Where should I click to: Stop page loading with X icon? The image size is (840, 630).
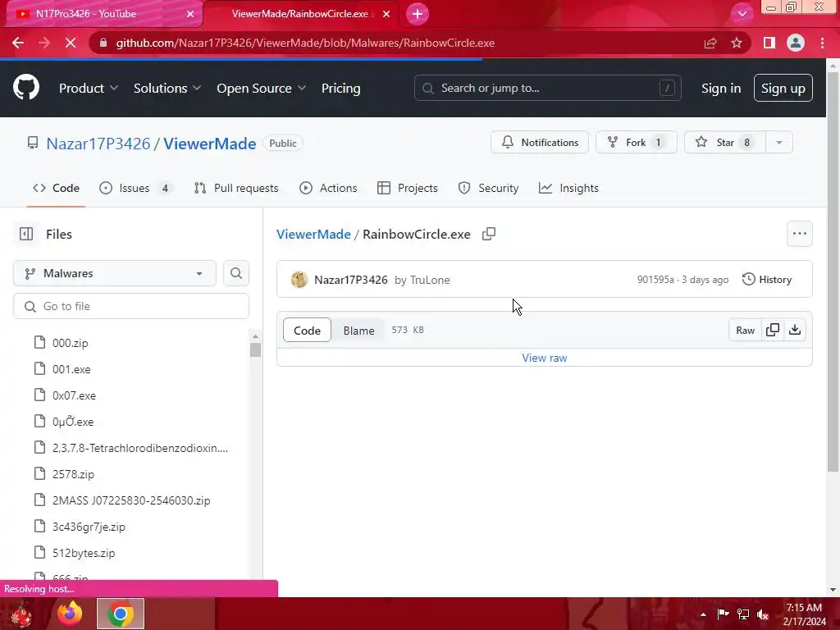pos(71,43)
